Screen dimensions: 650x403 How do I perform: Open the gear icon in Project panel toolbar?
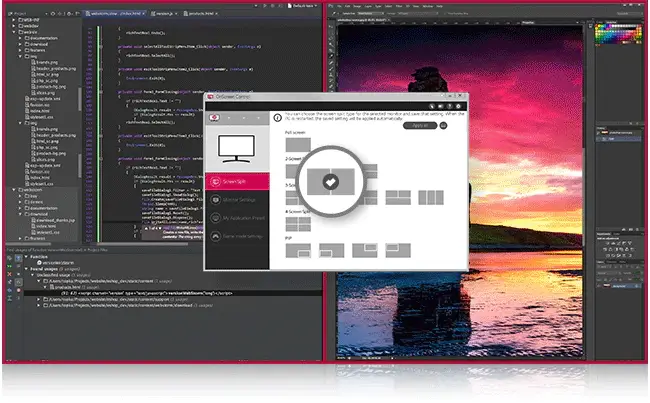[x=69, y=14]
